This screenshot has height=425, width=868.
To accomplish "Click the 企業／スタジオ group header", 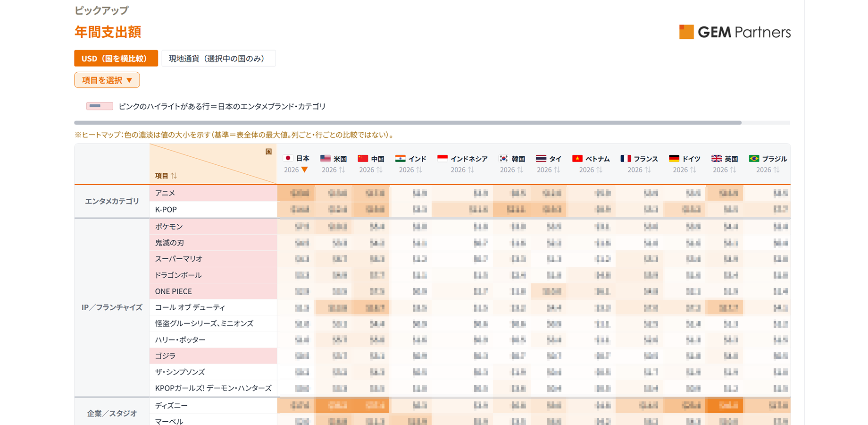I will pos(112,413).
